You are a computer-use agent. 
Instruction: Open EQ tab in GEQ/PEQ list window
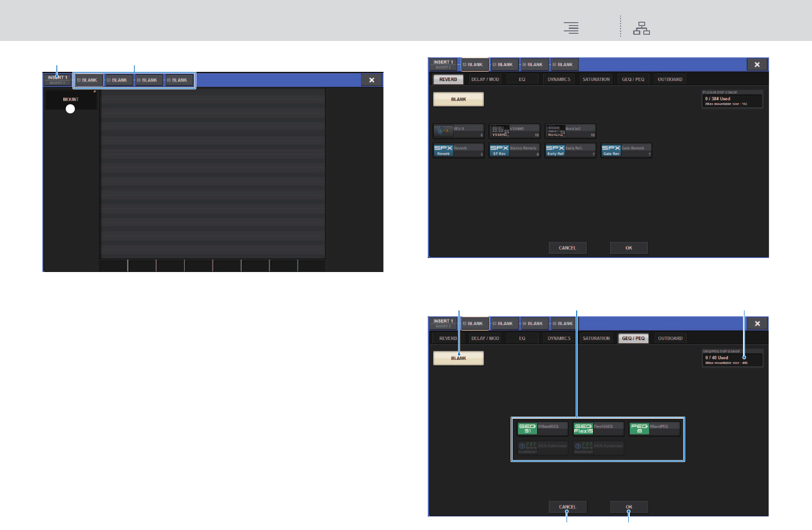pyautogui.click(x=522, y=339)
